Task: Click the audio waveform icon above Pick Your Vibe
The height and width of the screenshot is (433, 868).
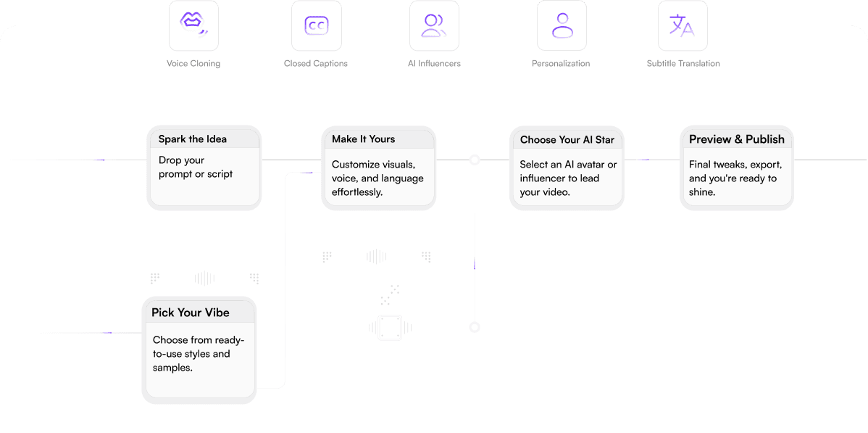Action: pos(204,278)
